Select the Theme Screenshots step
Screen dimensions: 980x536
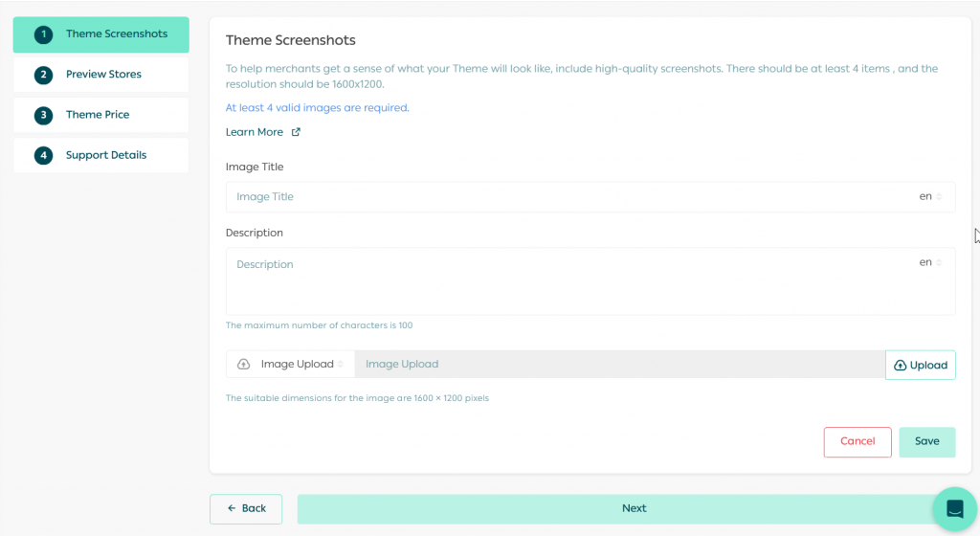(116, 34)
